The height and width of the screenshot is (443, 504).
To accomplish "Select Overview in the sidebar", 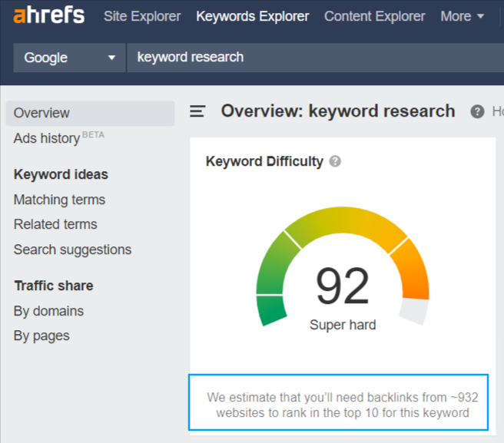I will 91,113.
